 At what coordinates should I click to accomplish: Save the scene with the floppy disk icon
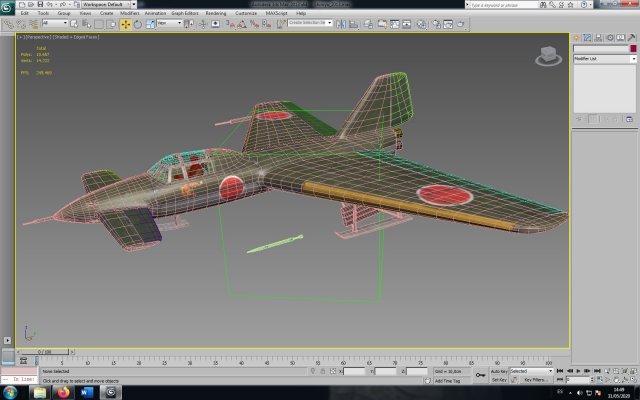40,4
